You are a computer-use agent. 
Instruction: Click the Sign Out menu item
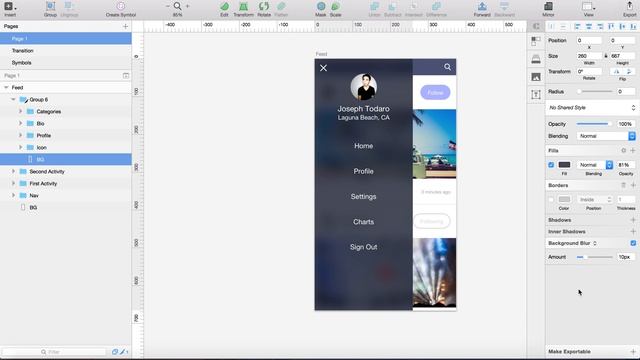363,247
